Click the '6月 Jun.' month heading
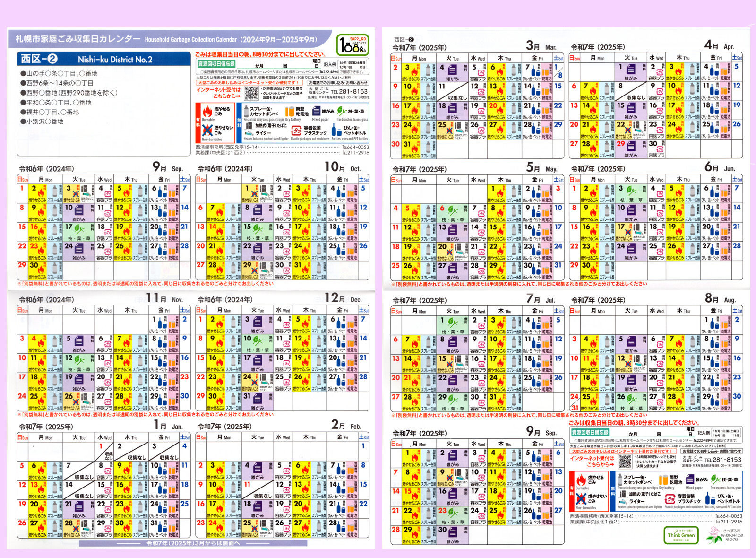Image resolution: width=756 pixels, height=558 pixels. point(720,167)
